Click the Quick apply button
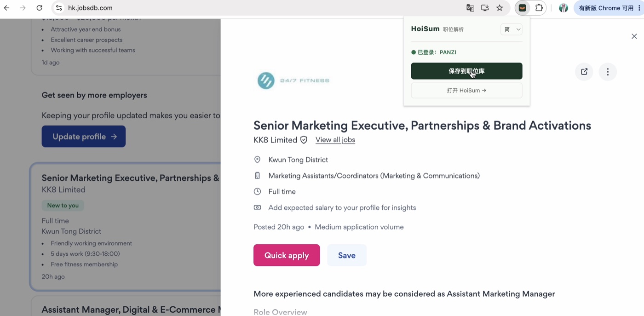 [x=287, y=255]
